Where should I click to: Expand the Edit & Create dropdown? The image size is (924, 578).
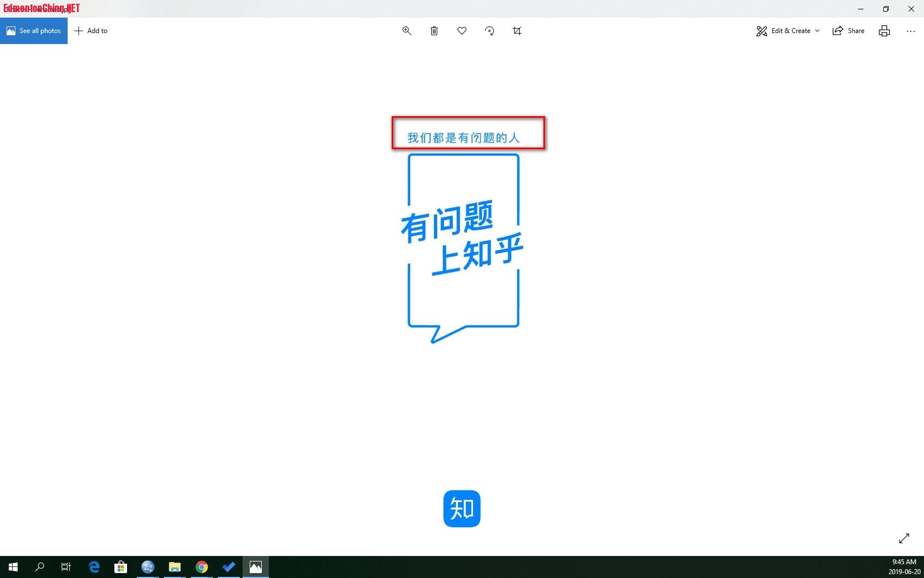[x=788, y=31]
